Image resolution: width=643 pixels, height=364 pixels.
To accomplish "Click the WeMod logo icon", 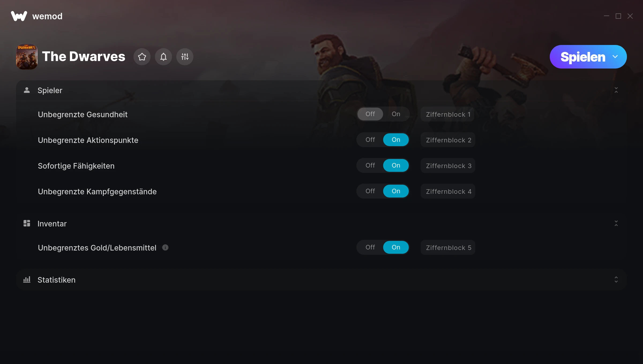I will [19, 16].
